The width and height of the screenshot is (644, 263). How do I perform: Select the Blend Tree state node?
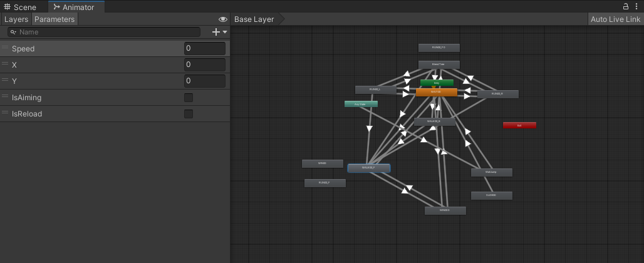click(439, 65)
